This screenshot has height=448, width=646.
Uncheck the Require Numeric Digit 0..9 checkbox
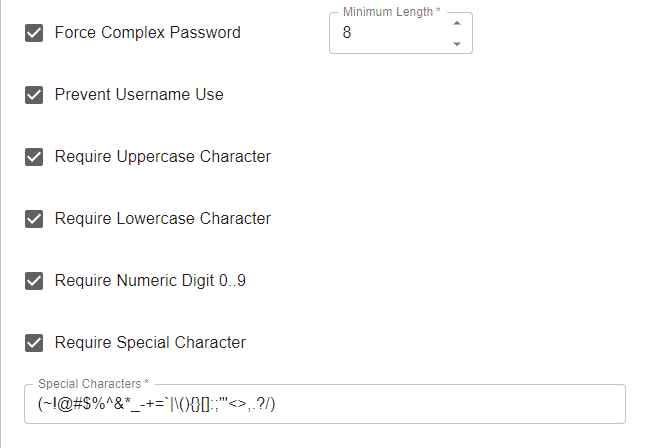pyautogui.click(x=34, y=281)
